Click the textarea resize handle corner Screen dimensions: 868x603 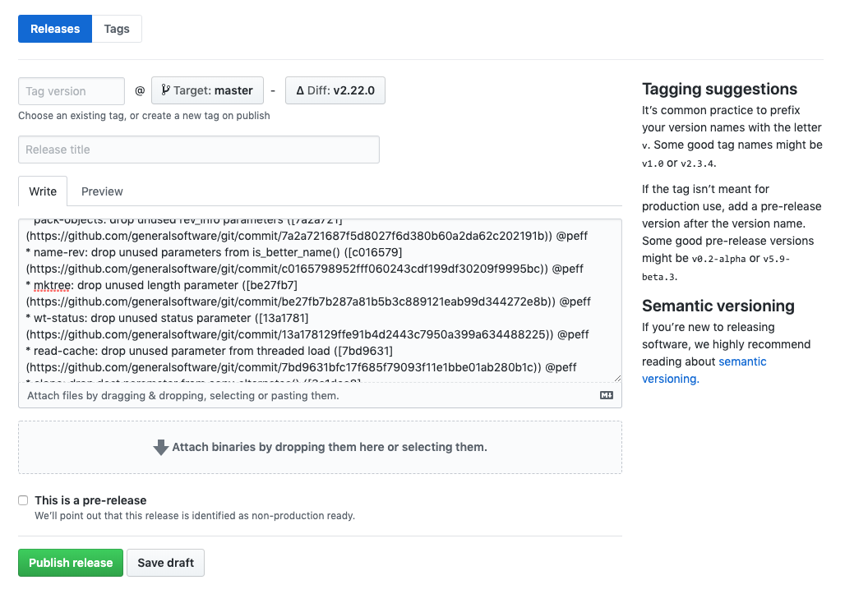coord(617,378)
